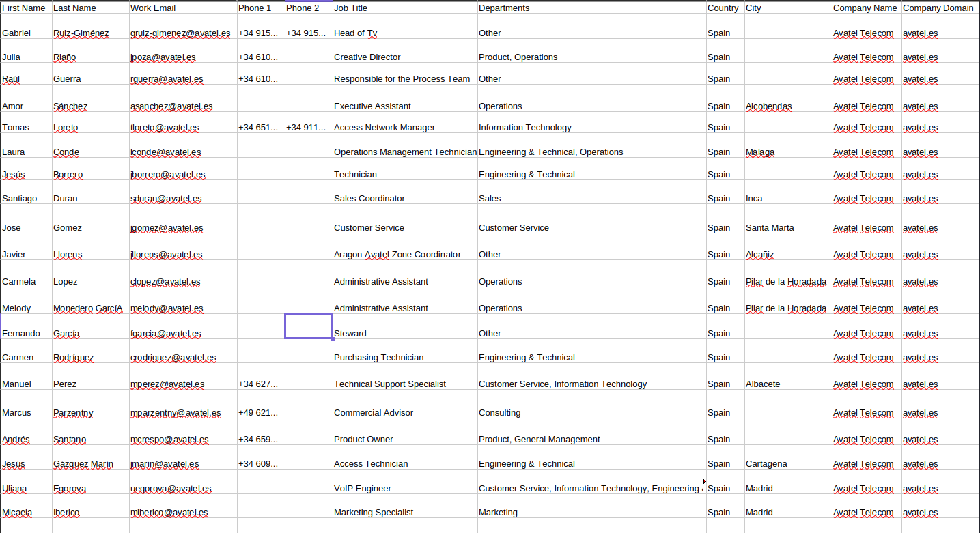This screenshot has width=980, height=533.
Task: Click the VoIP Engineer cell
Action: coord(405,482)
